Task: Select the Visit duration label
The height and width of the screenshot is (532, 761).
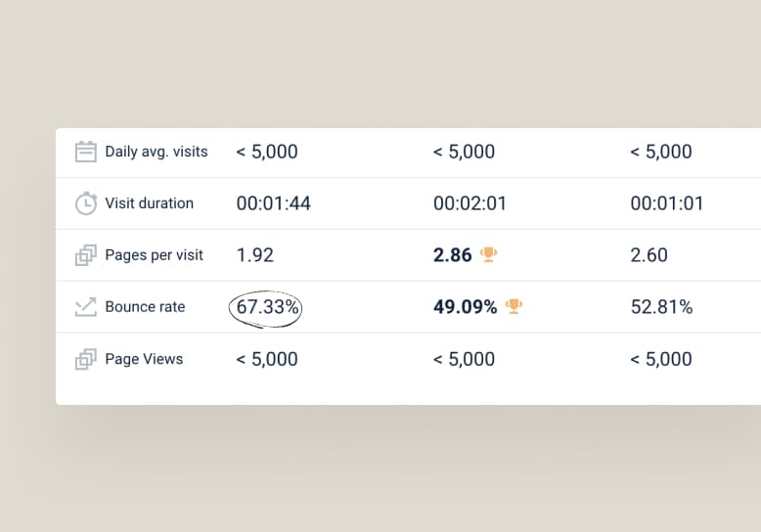Action: click(150, 203)
